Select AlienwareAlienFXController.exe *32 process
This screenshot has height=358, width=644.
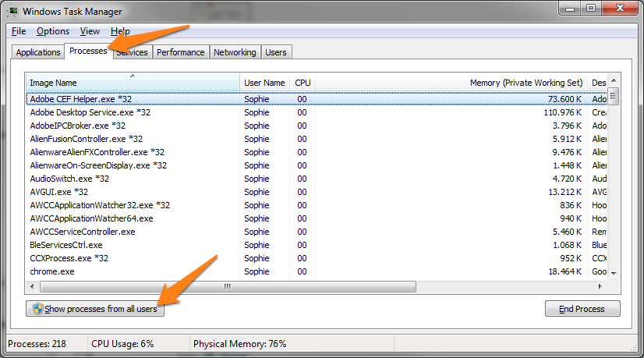(317, 152)
